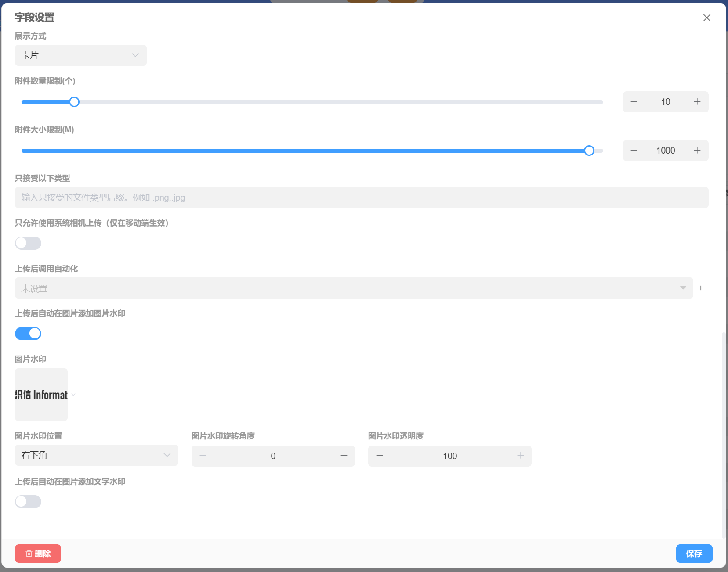Focus the accepted file types input field
Image resolution: width=728 pixels, height=572 pixels.
[361, 198]
